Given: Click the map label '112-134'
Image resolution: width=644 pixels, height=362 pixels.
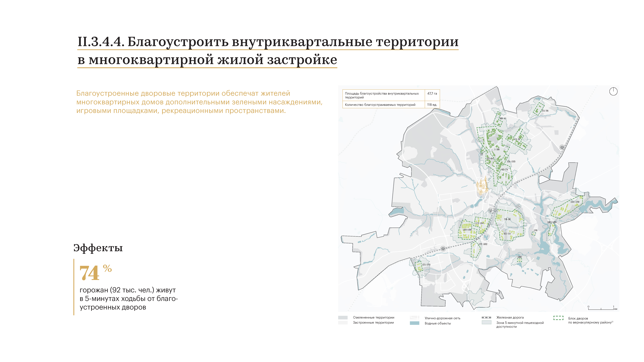Looking at the screenshot, I should coord(479,223).
